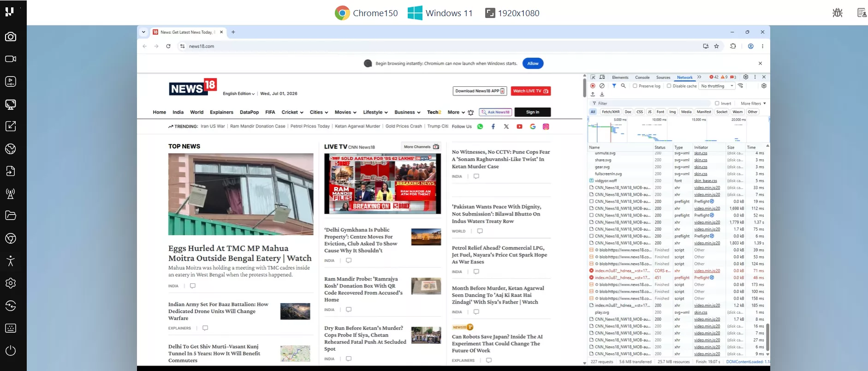Activate the DevTools inspect element picker
Screen dimensions: 868x371
pos(593,77)
